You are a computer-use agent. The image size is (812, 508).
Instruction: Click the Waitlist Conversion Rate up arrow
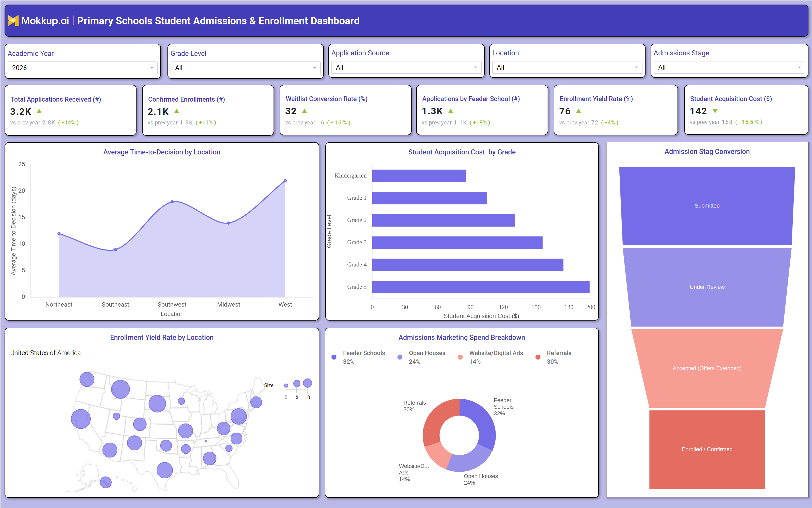coord(304,111)
